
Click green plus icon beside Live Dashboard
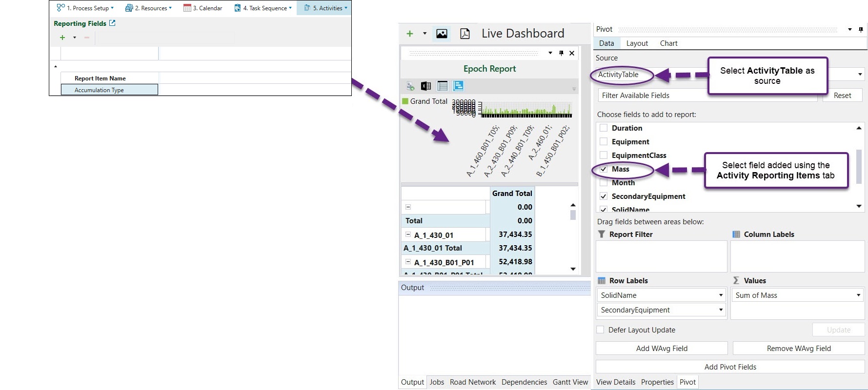click(x=410, y=34)
